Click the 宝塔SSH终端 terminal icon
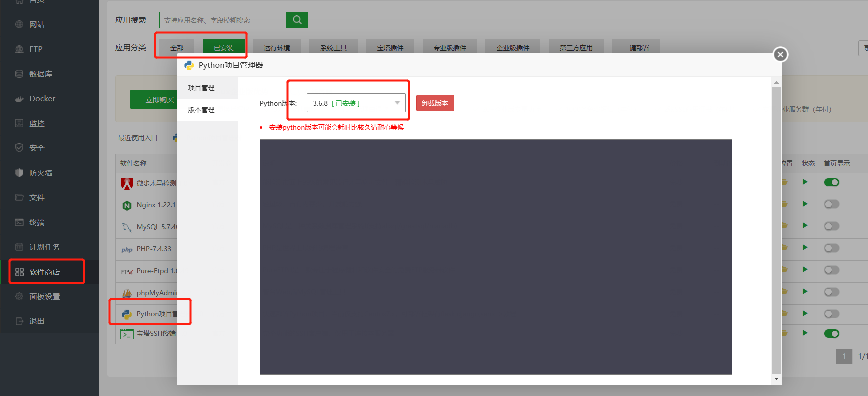The width and height of the screenshot is (868, 396). tap(127, 334)
